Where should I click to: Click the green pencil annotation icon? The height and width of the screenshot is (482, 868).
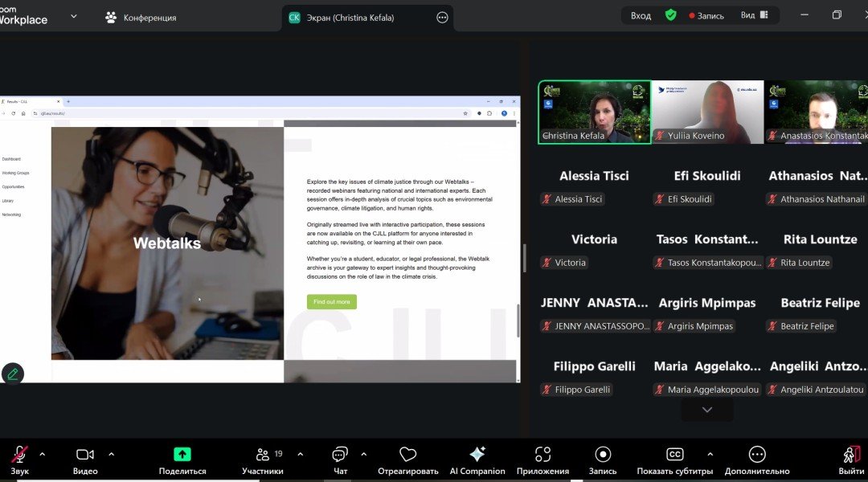click(13, 374)
